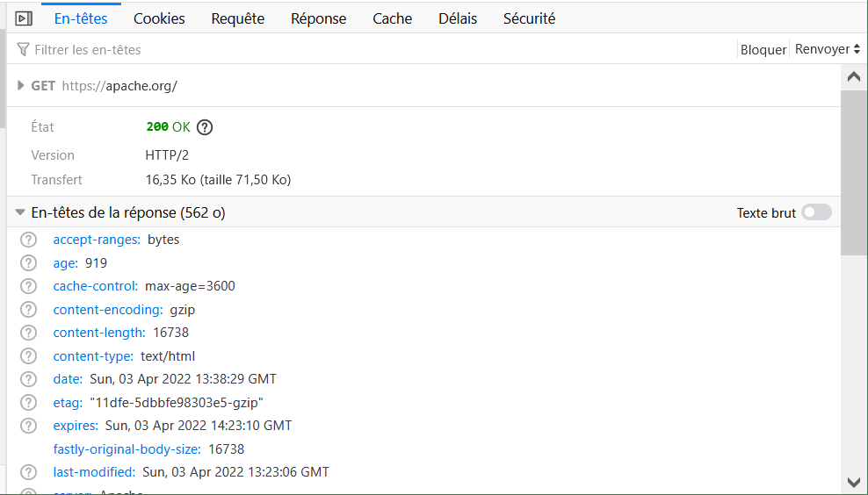Open the Renvoyer dropdown

pyautogui.click(x=827, y=49)
